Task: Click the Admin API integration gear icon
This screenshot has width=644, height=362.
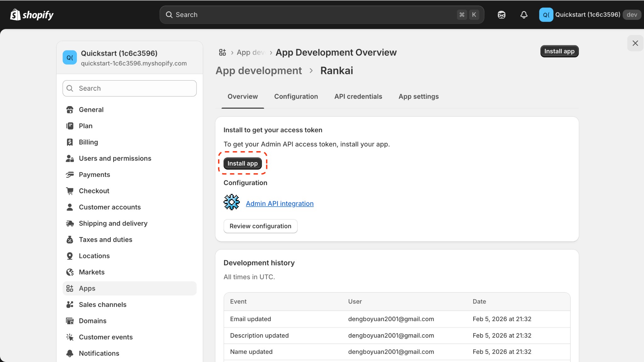Action: (231, 202)
